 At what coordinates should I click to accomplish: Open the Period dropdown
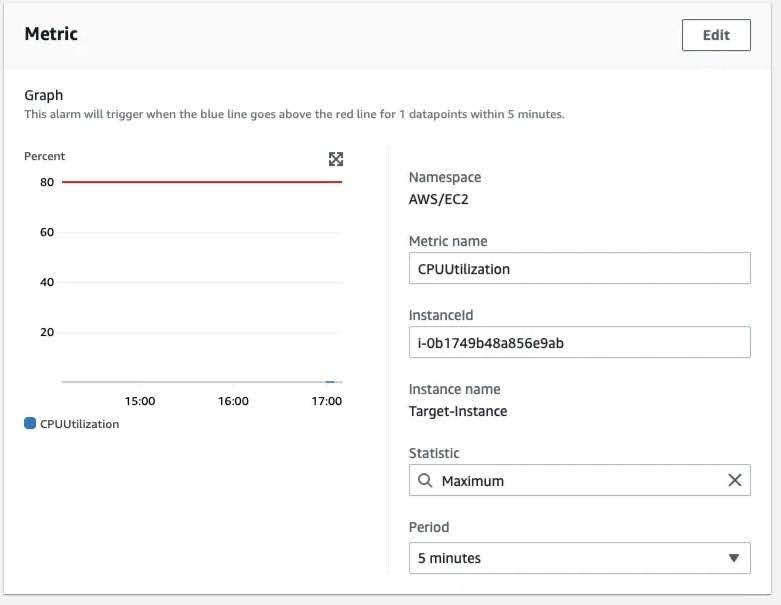[579, 558]
